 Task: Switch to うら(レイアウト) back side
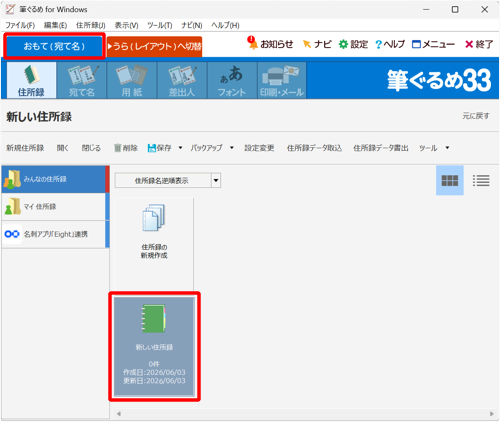(155, 46)
